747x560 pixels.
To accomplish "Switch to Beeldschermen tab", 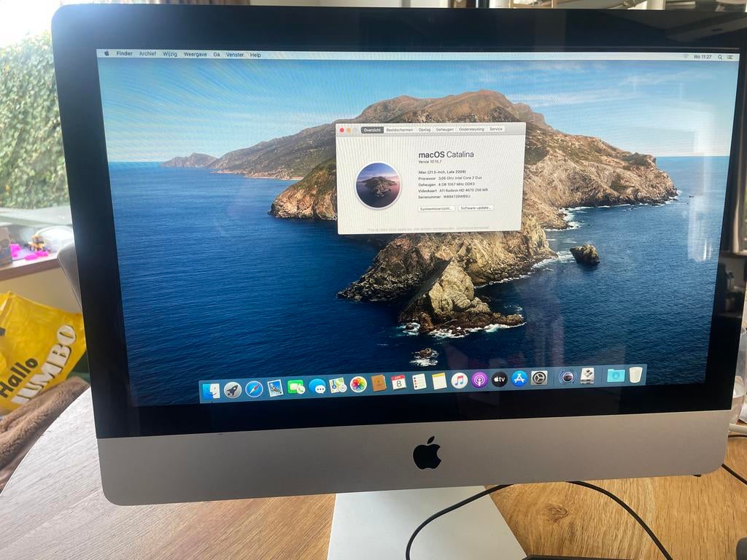I will [400, 130].
